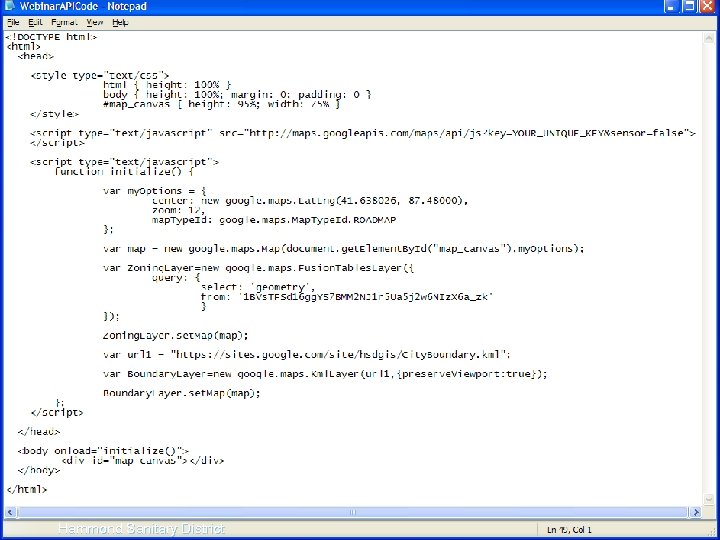Click the select: 'geometry' line
Image resolution: width=720 pixels, height=540 pixels.
point(258,287)
